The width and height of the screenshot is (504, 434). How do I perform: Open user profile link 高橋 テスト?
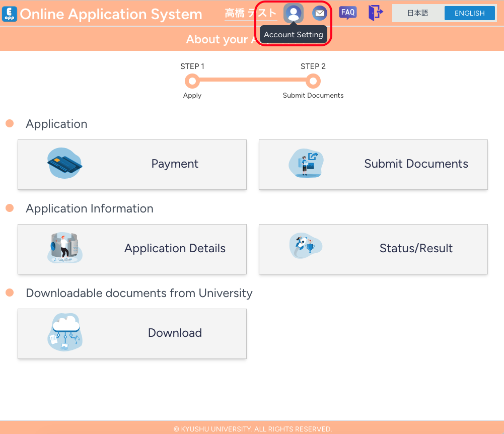[x=250, y=14]
